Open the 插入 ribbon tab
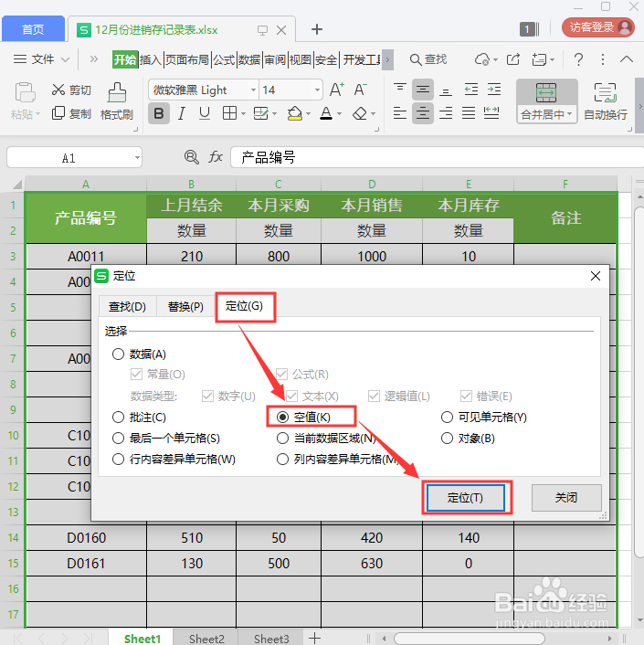 click(x=151, y=59)
